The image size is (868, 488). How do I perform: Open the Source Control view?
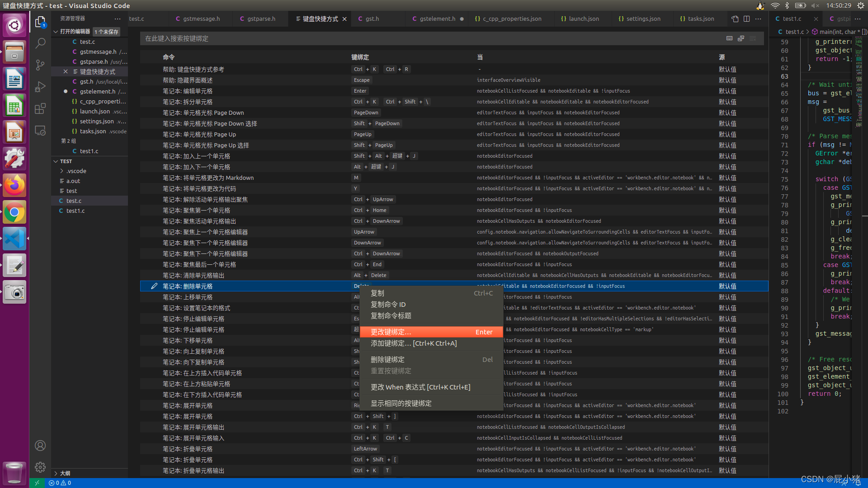point(40,65)
